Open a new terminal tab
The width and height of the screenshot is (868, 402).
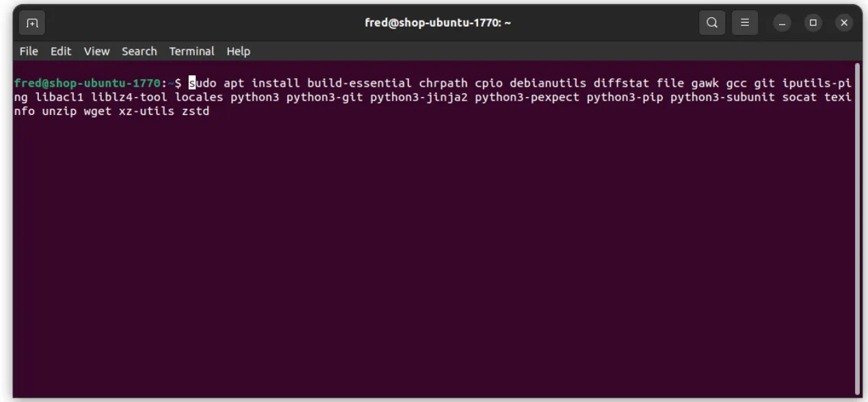(x=31, y=23)
